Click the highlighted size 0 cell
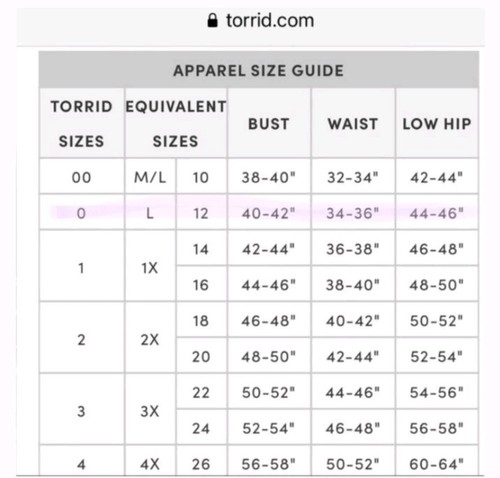The width and height of the screenshot is (500, 478). tap(82, 213)
